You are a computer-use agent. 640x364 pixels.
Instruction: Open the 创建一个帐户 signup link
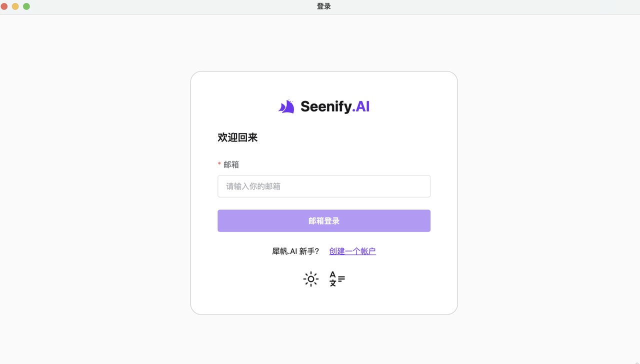pyautogui.click(x=352, y=251)
